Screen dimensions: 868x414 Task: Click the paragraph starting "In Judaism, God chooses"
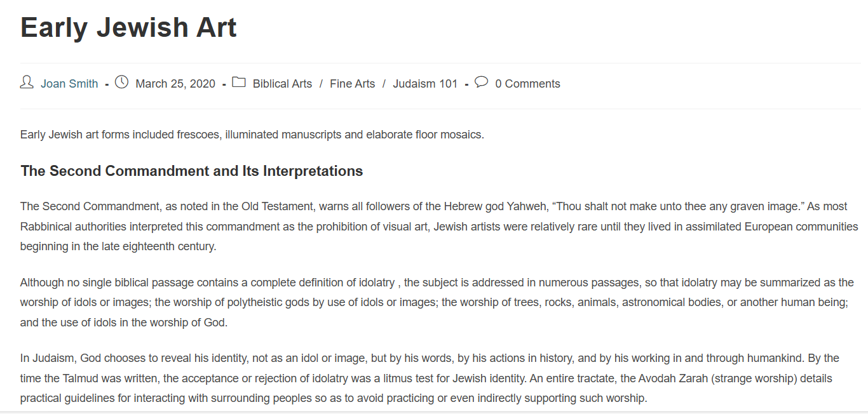pos(430,378)
